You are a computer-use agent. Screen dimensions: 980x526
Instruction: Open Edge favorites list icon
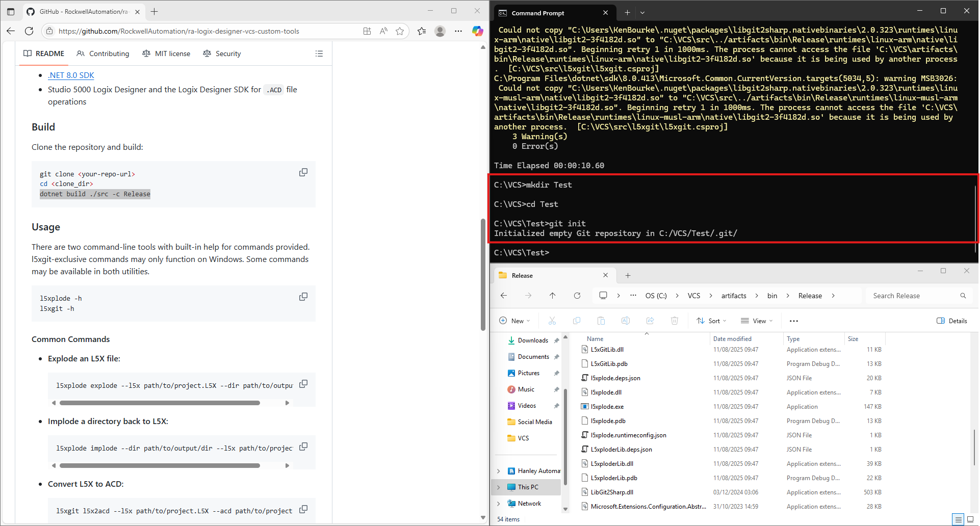[x=422, y=31]
